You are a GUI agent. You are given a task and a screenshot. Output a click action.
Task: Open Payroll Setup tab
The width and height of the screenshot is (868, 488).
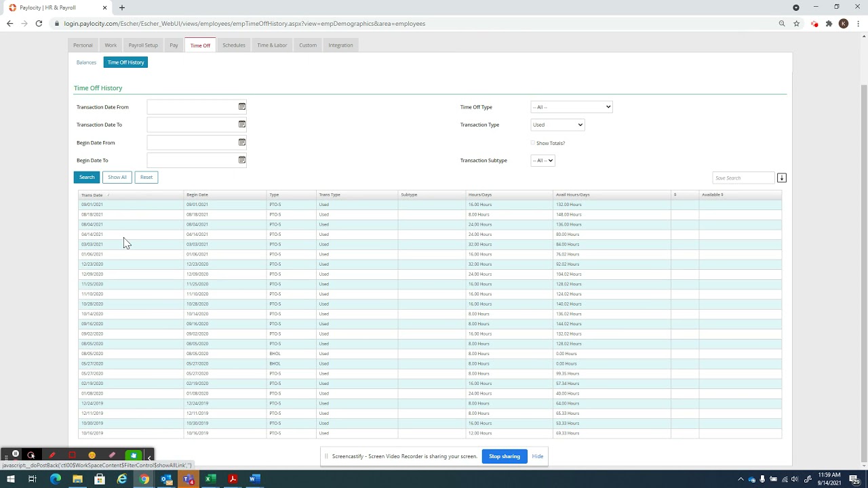pyautogui.click(x=143, y=45)
